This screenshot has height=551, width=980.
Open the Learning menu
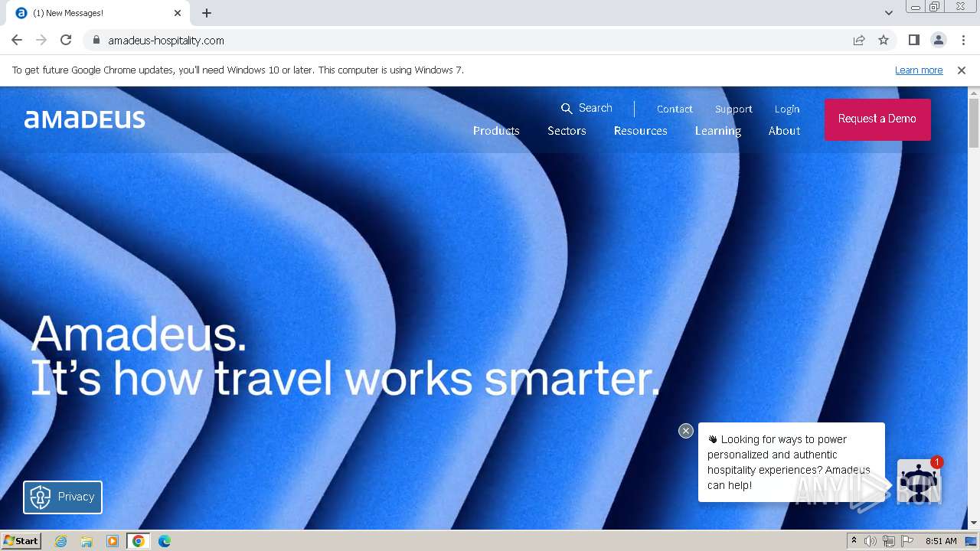(x=718, y=131)
